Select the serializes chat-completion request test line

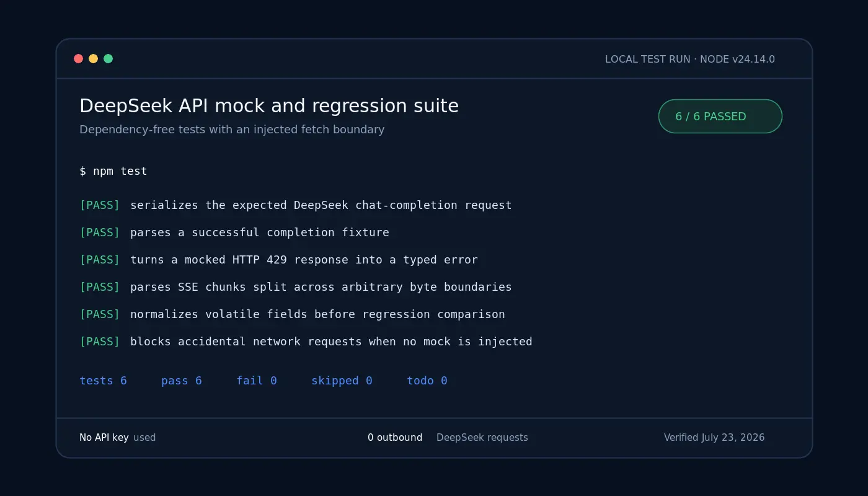point(296,205)
